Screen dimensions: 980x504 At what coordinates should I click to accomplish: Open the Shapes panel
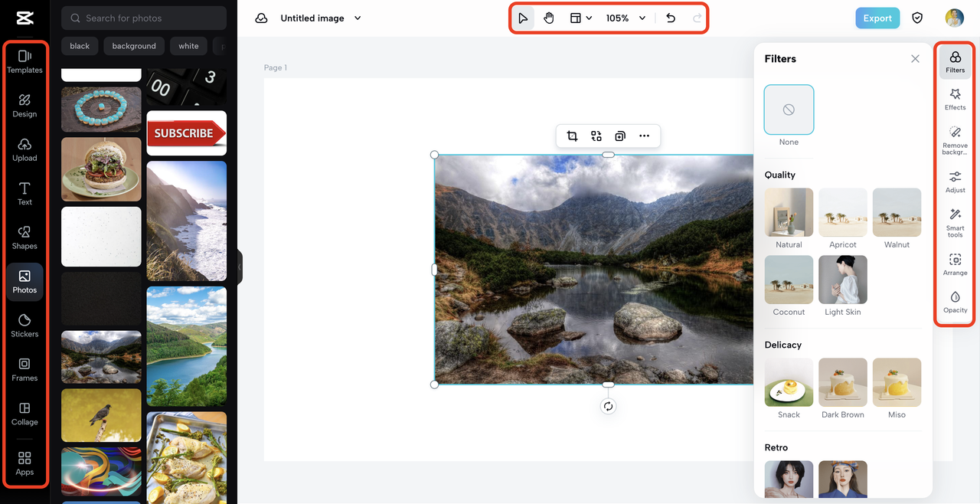click(x=24, y=237)
